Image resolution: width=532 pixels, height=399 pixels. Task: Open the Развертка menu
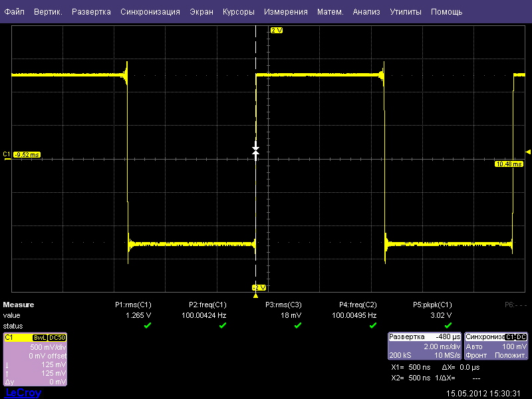tap(92, 12)
